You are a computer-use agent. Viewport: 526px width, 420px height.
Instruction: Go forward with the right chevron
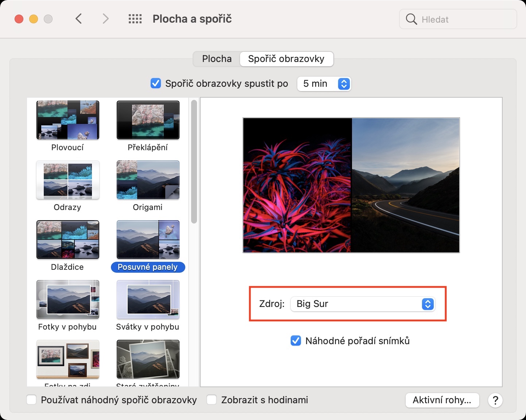105,19
